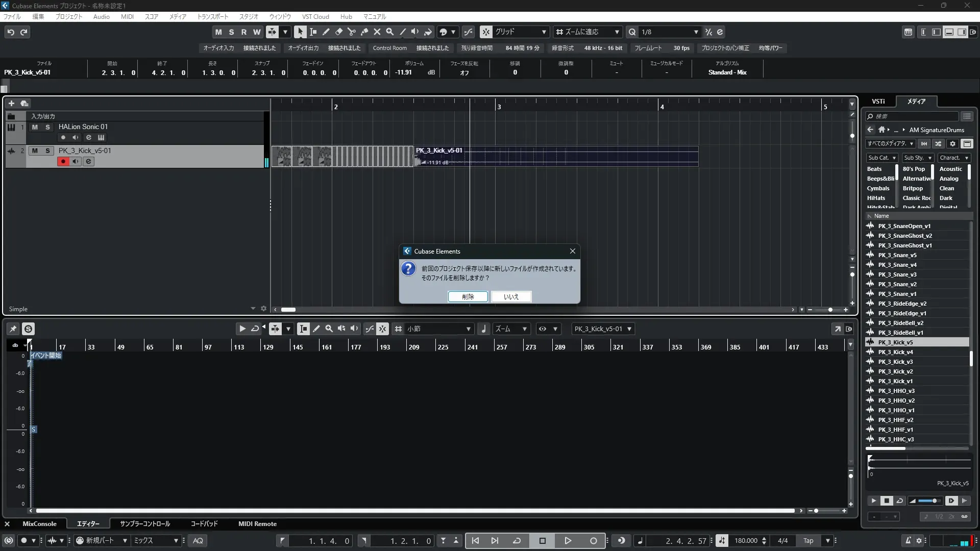Click the 削除 button in dialog
This screenshot has width=980, height=551.
468,296
